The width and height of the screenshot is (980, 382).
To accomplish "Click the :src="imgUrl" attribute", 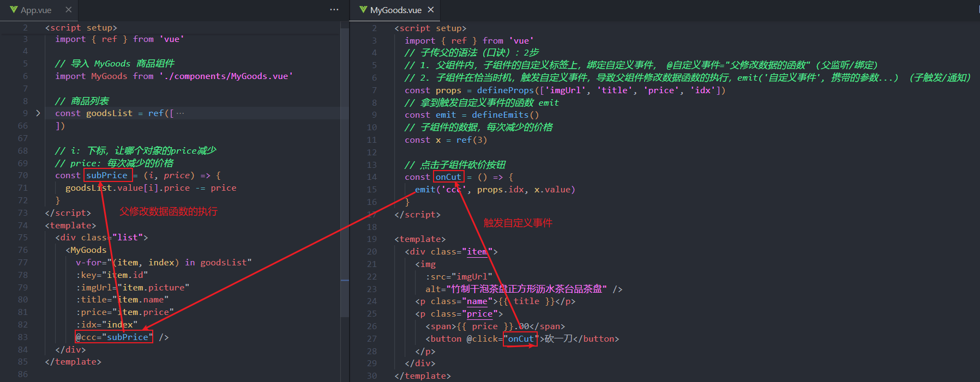I will (x=459, y=277).
